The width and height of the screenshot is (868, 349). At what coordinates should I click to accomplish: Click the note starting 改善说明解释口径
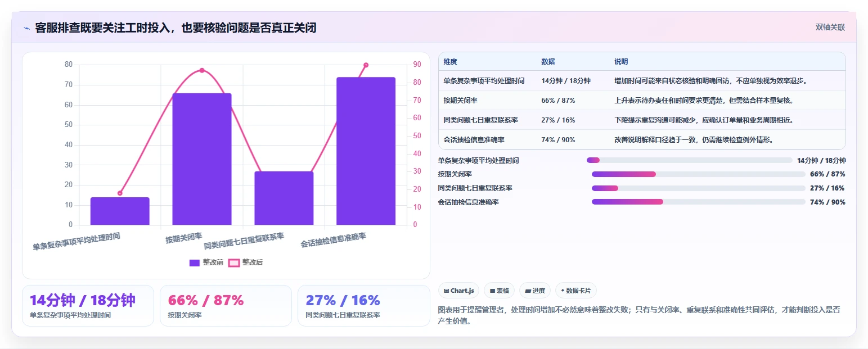[x=694, y=140]
